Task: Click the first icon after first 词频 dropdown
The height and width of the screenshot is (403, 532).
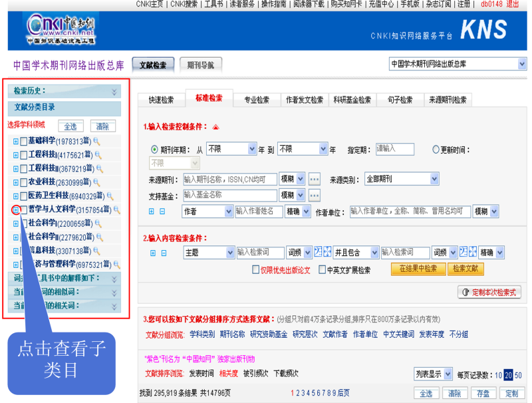Action: (318, 251)
